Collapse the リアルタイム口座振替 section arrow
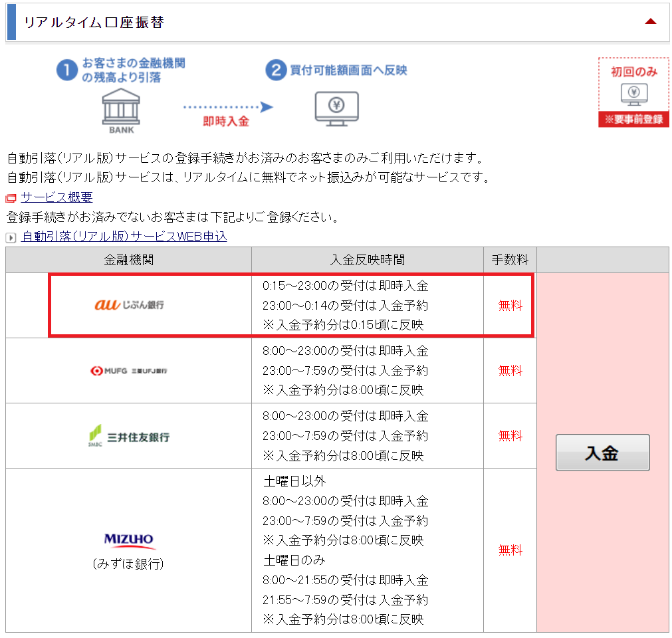The image size is (672, 638). click(x=650, y=22)
